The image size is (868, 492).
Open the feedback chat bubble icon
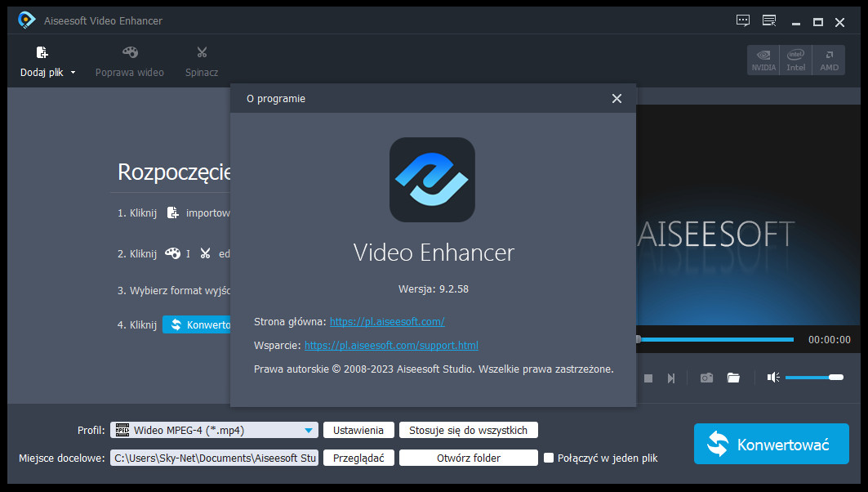743,21
